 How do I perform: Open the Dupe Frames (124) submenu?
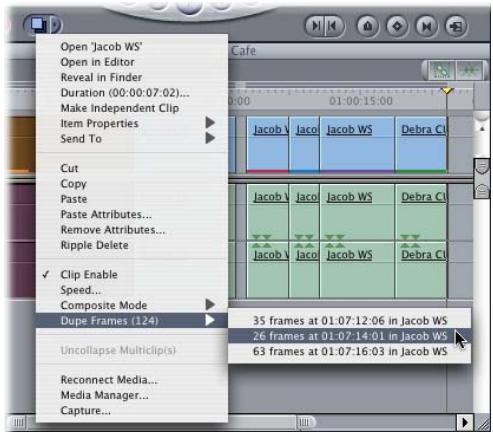(x=132, y=321)
